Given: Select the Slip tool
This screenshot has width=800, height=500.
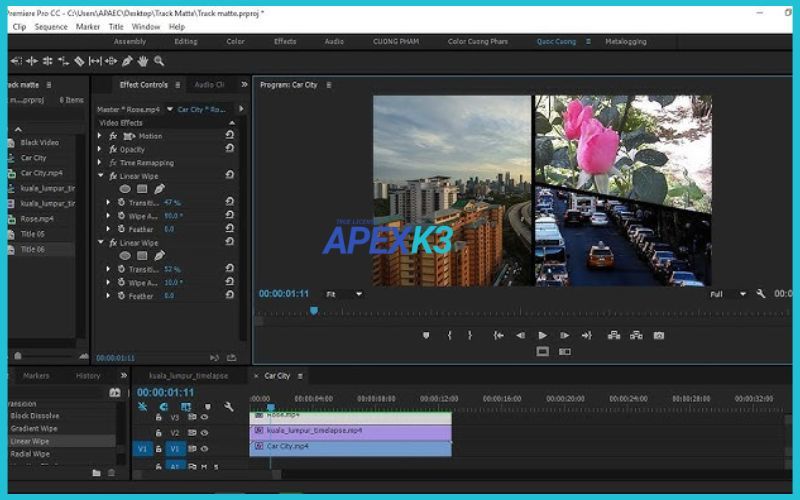Looking at the screenshot, I should (x=95, y=61).
